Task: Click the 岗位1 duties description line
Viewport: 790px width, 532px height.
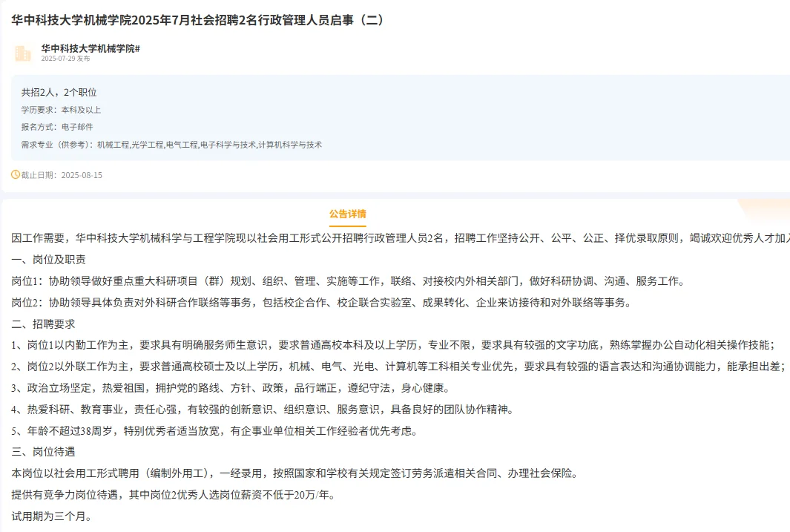Action: tap(348, 281)
